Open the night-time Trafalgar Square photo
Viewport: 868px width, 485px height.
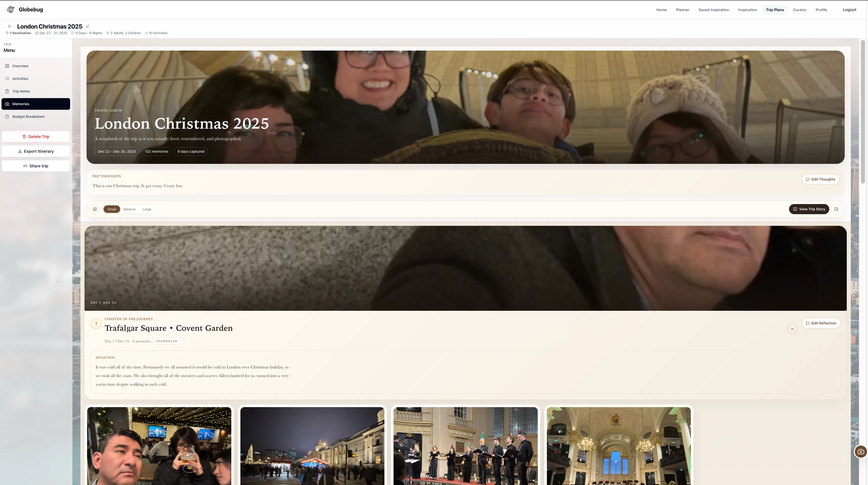[x=312, y=446]
